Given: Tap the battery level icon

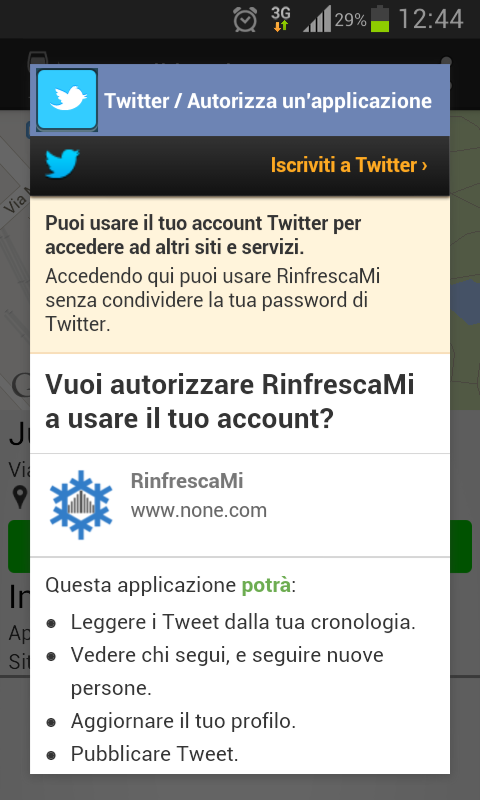Looking at the screenshot, I should click(380, 19).
